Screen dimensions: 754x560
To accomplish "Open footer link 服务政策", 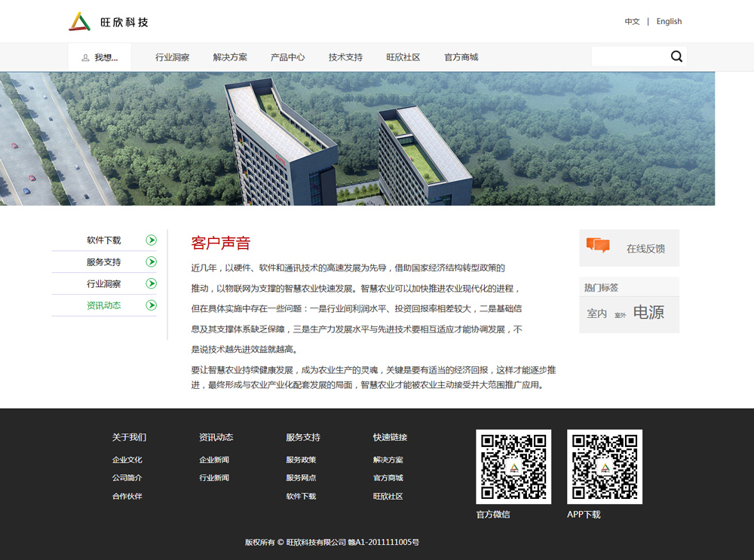I will click(301, 460).
